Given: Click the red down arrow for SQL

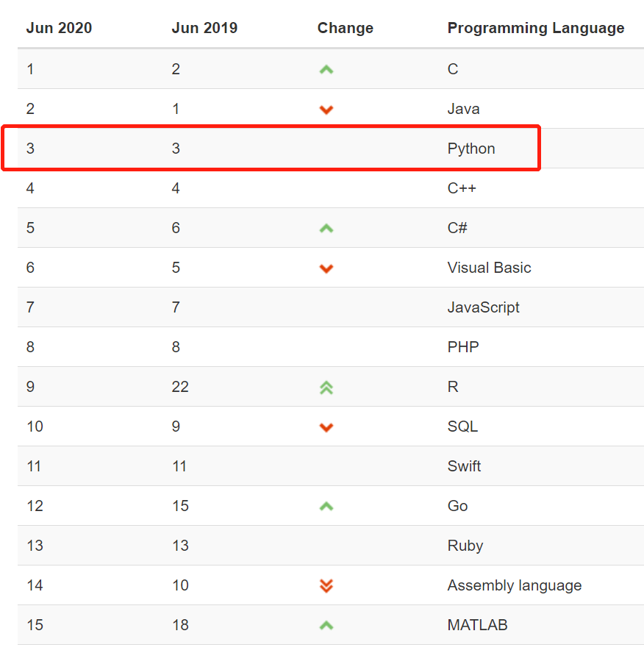Looking at the screenshot, I should pos(326,427).
